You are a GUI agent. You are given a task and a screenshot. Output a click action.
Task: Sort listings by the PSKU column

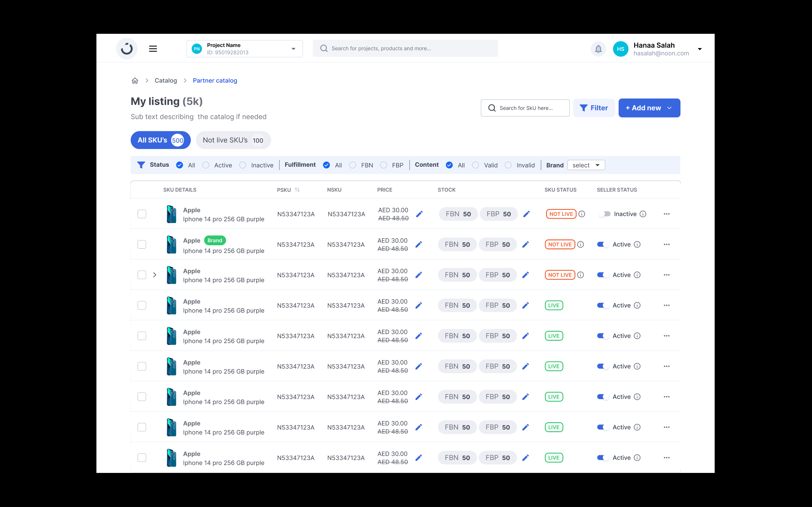pyautogui.click(x=297, y=190)
